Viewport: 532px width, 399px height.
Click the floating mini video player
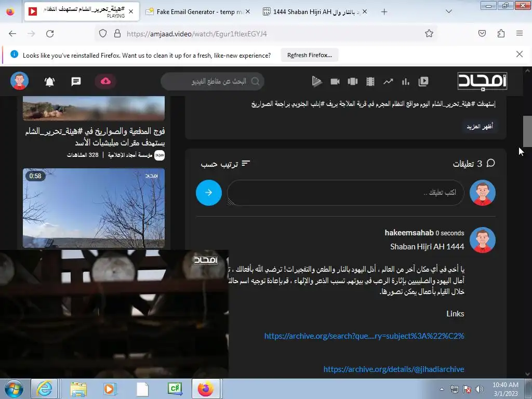tap(114, 314)
